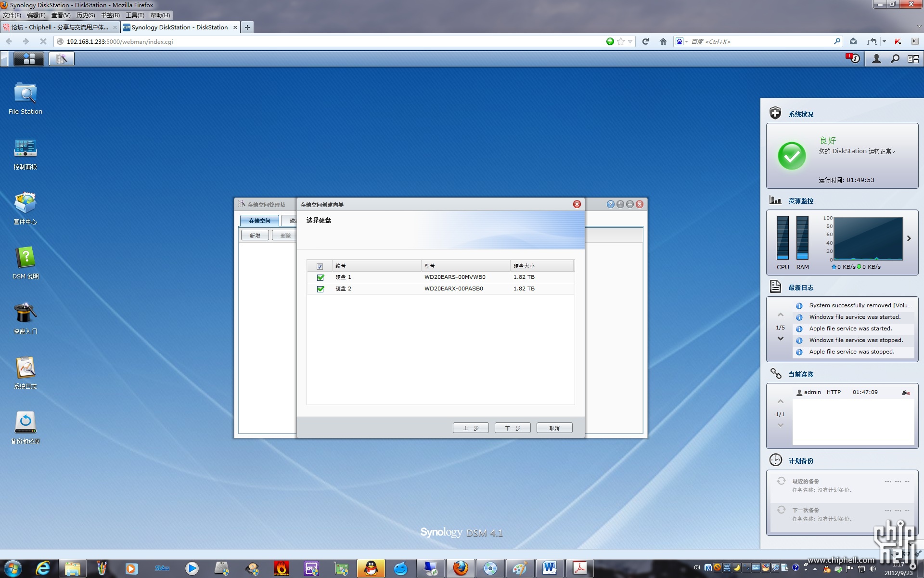This screenshot has width=924, height=578.
Task: Open the 快速入门 quick start icon
Action: [x=25, y=319]
